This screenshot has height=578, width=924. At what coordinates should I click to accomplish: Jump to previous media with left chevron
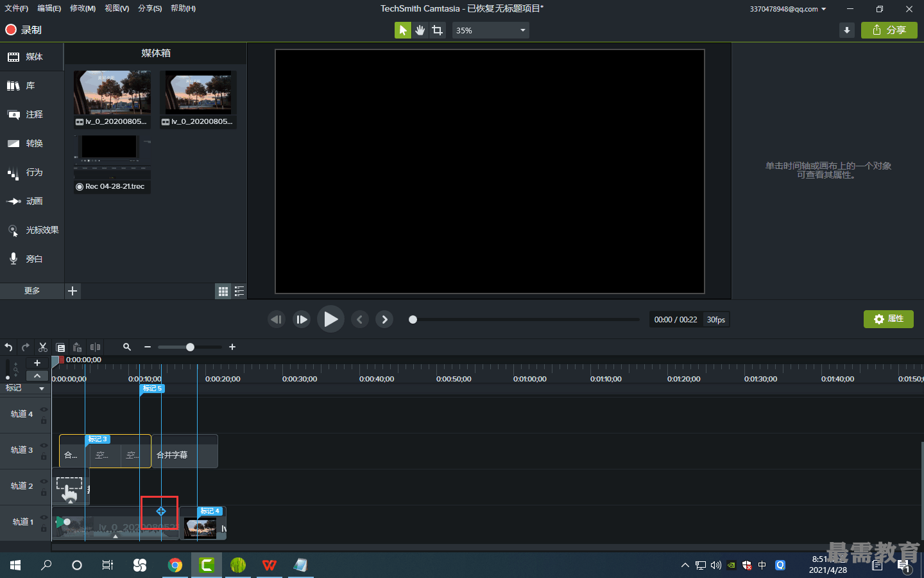coord(360,319)
